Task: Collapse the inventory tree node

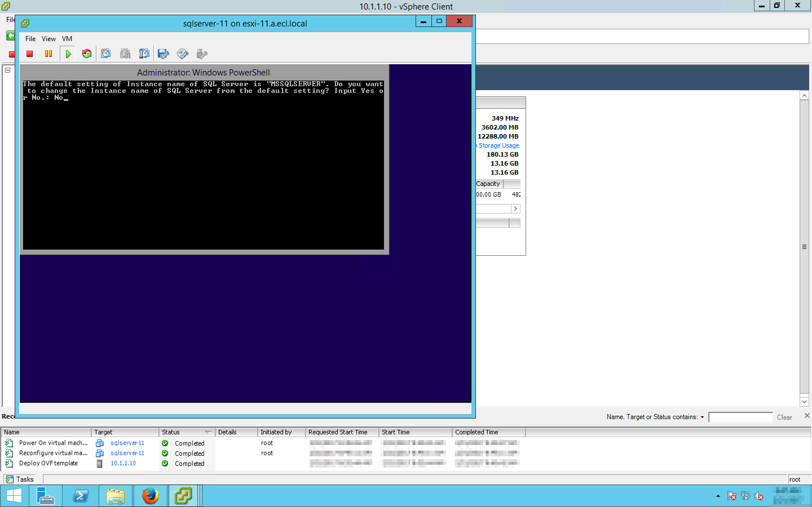Action: tap(8, 70)
